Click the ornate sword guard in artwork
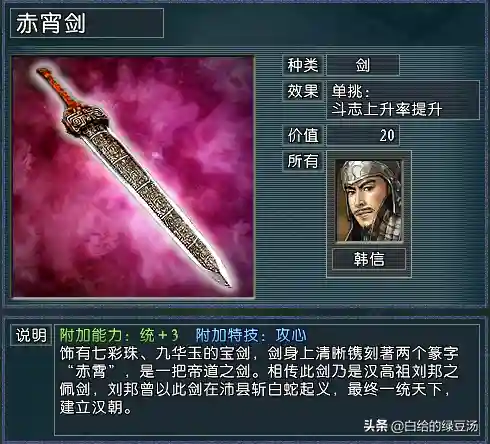The image size is (490, 444). [84, 120]
